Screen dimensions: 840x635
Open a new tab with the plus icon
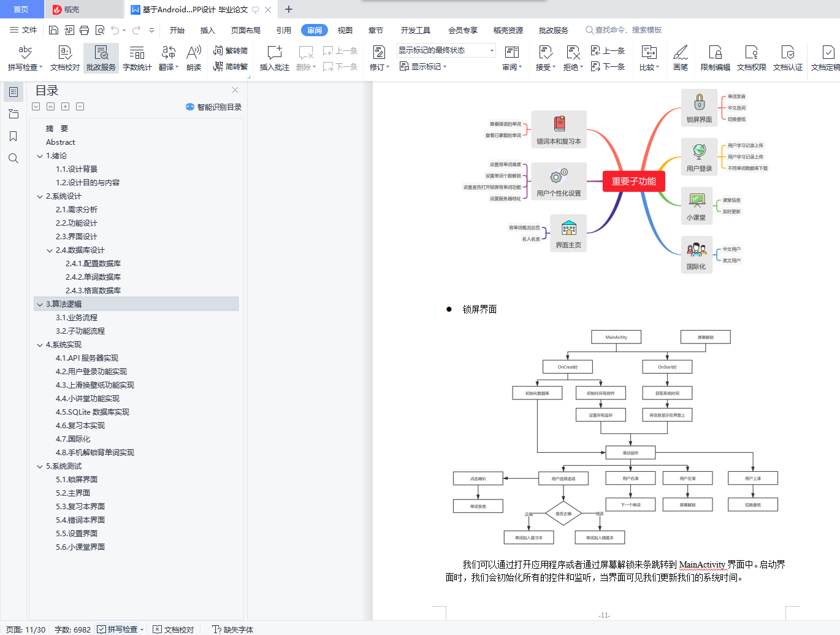[289, 9]
